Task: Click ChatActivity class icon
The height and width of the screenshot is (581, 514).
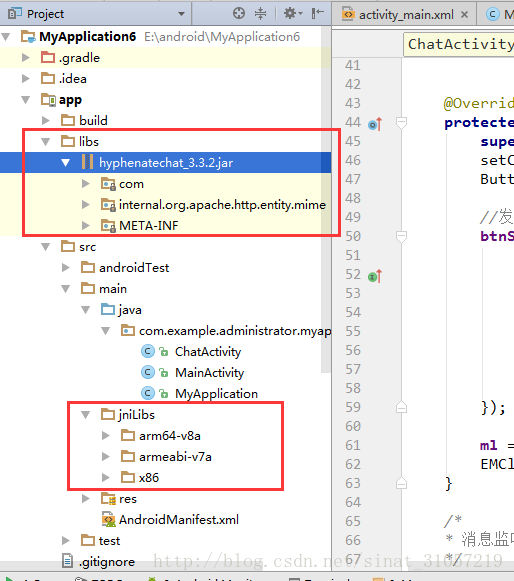Action: click(148, 351)
